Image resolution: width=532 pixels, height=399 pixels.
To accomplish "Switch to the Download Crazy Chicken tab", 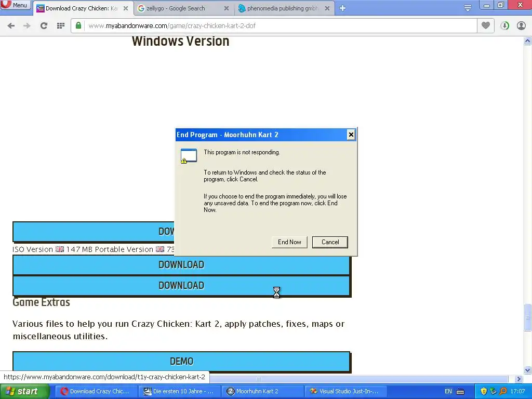I will (82, 8).
